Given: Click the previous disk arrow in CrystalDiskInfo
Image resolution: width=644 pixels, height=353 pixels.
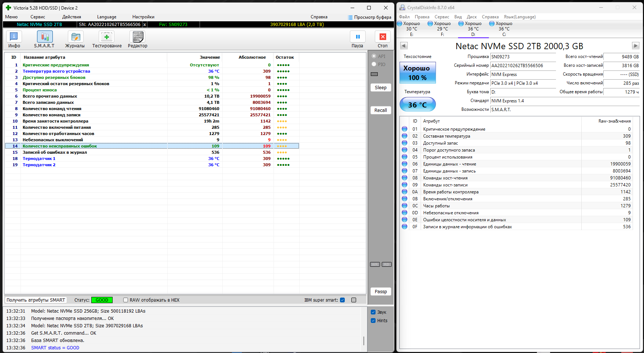Looking at the screenshot, I should [x=404, y=46].
